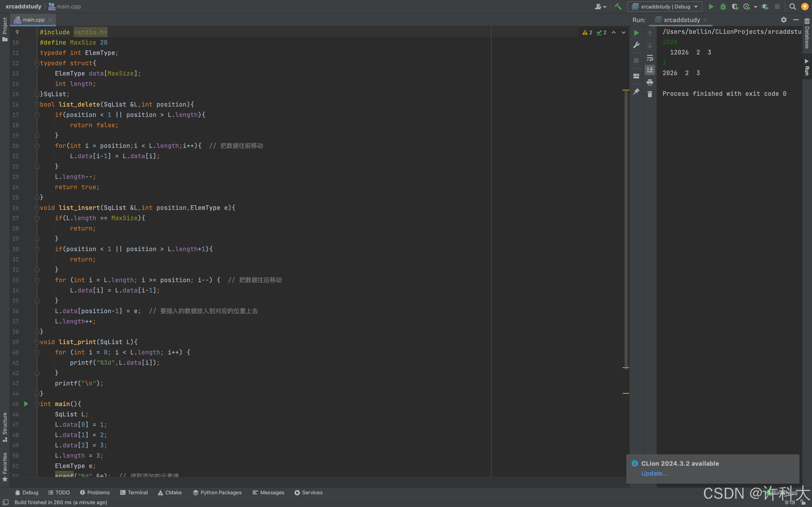Run main from gutter play icon
The image size is (812, 507).
pos(26,404)
